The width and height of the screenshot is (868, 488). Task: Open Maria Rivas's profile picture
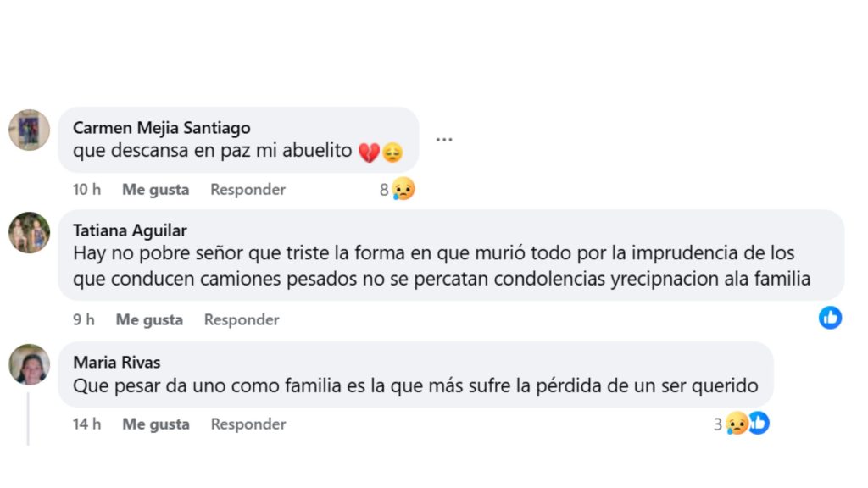pyautogui.click(x=29, y=365)
